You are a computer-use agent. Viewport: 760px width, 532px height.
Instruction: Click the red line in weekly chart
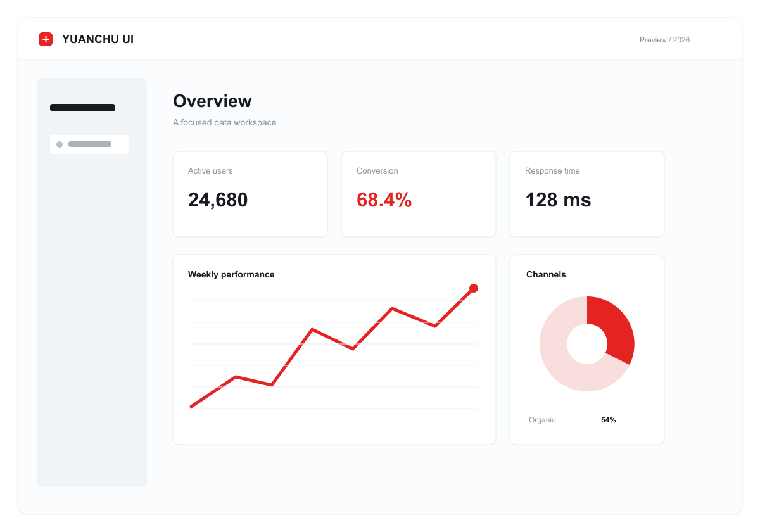point(332,348)
